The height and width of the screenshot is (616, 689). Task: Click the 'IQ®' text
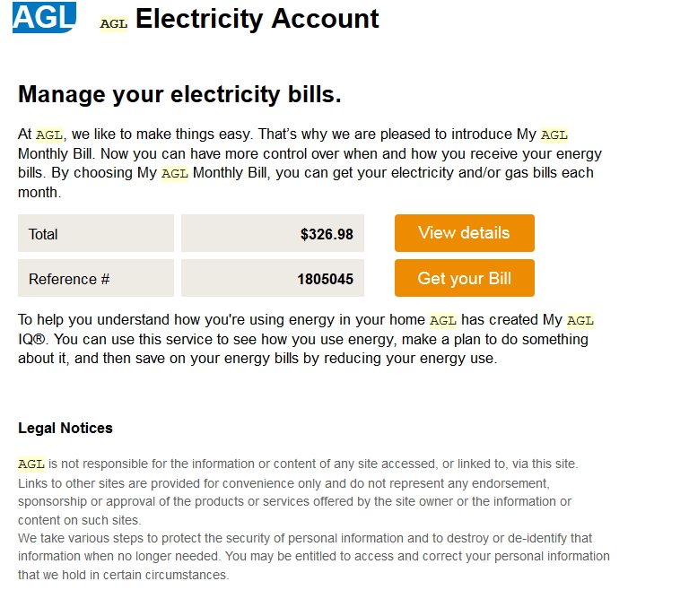32,341
